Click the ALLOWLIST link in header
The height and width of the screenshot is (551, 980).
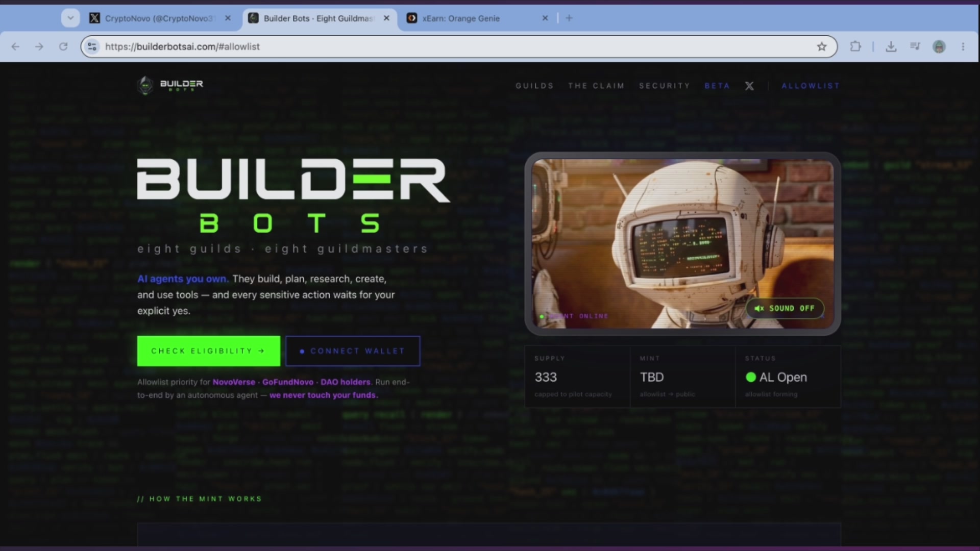tap(811, 86)
